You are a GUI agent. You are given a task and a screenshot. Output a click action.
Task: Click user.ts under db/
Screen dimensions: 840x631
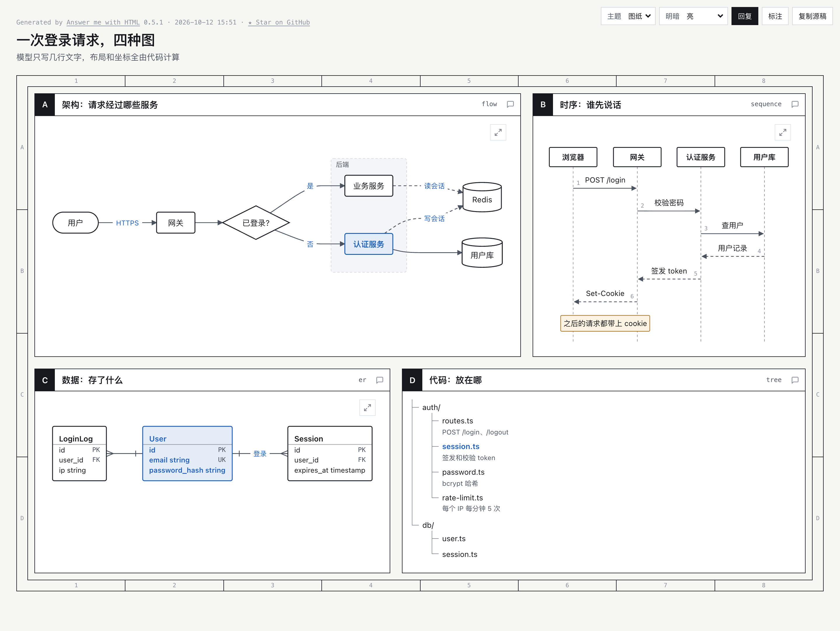454,539
